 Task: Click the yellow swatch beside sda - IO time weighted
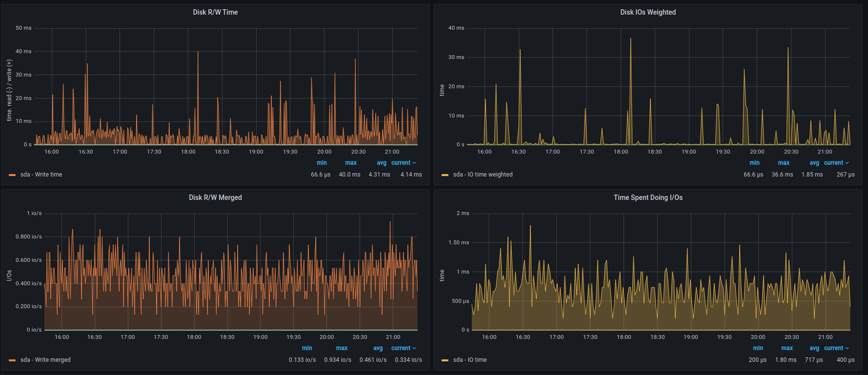(x=444, y=175)
